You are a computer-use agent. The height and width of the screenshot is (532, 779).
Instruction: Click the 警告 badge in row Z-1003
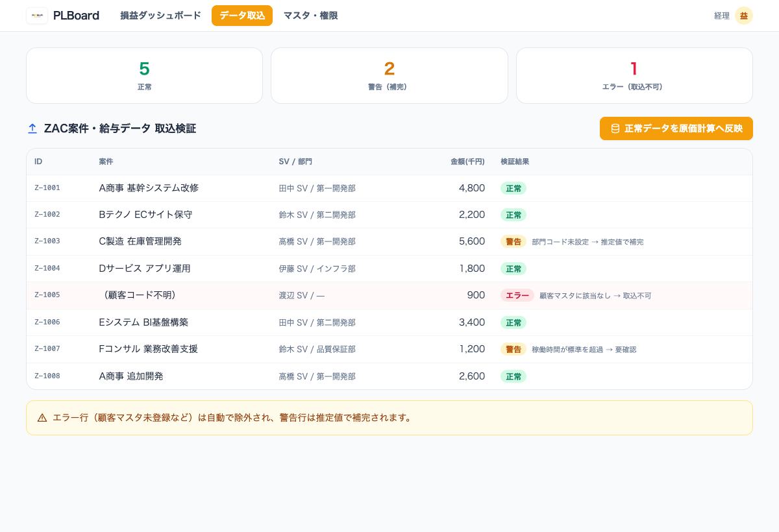point(513,241)
